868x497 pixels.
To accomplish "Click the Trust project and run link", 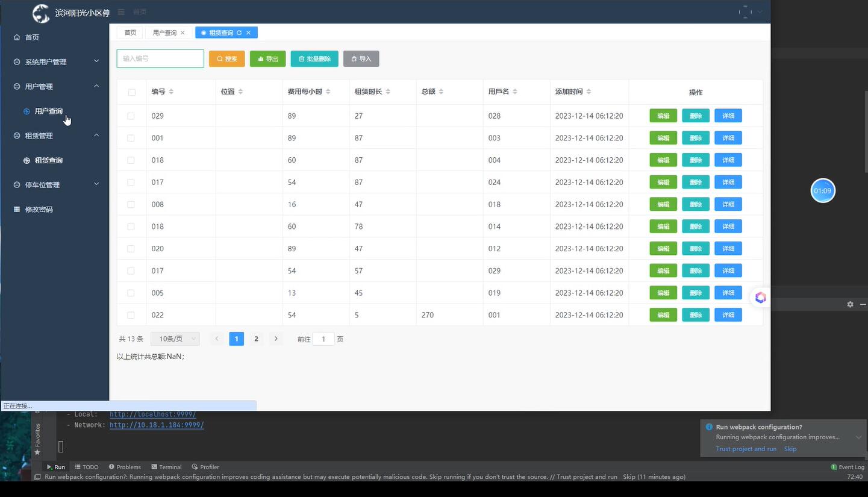I will (x=746, y=449).
